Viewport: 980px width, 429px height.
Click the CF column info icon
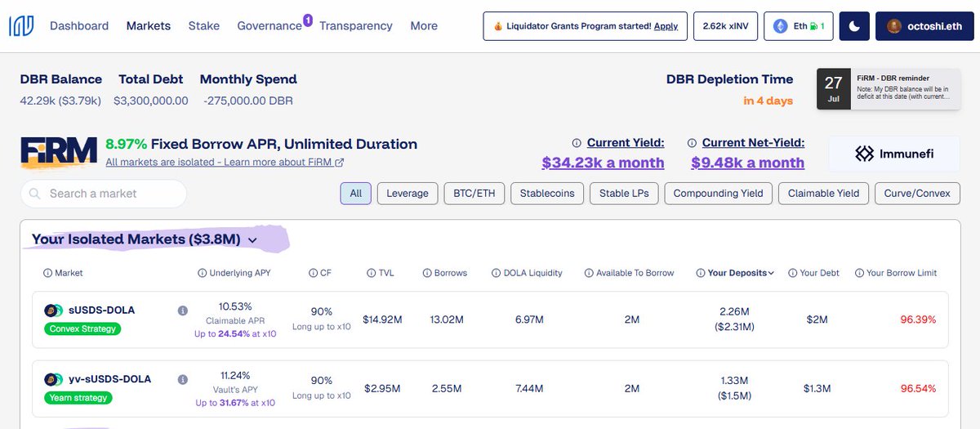tap(314, 273)
